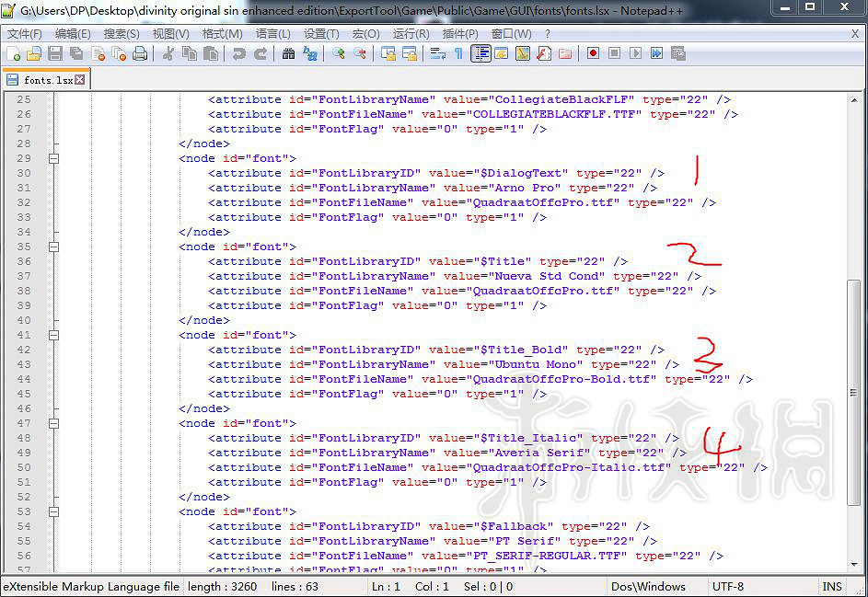Collapse the font node at line 35
This screenshot has height=597, width=868.
pyautogui.click(x=53, y=247)
